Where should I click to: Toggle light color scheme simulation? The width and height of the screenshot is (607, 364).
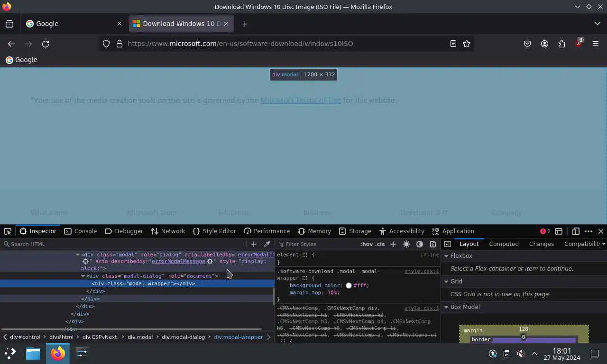click(x=406, y=244)
